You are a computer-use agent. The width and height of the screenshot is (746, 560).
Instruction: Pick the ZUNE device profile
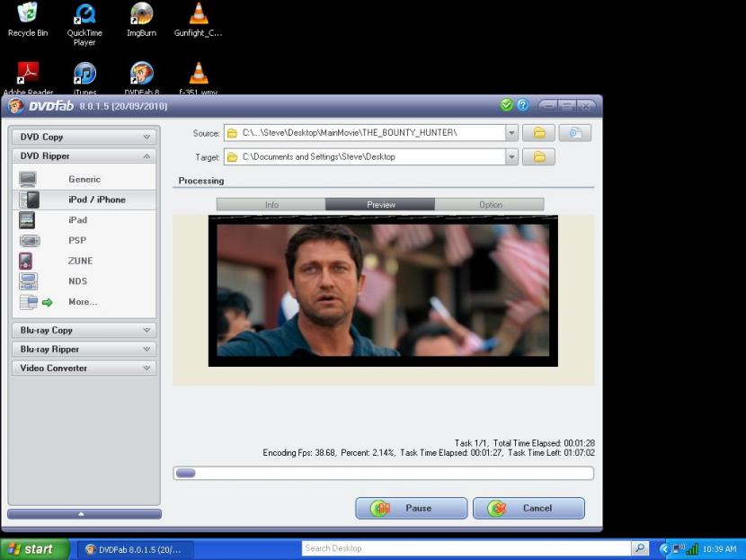point(80,262)
